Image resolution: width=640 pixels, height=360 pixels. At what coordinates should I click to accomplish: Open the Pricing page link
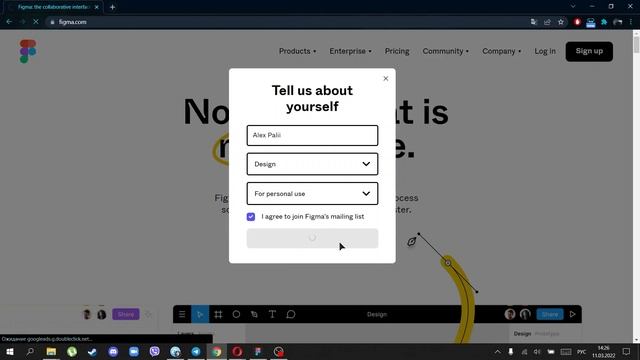[397, 51]
